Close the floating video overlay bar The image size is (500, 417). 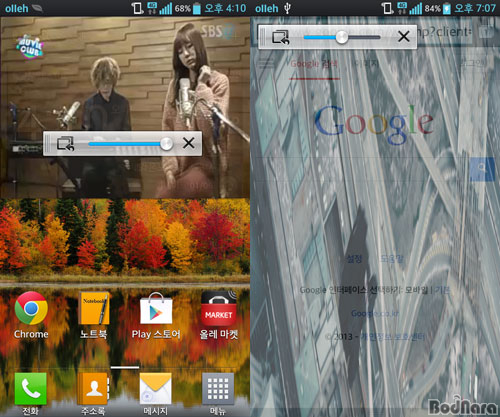(189, 144)
